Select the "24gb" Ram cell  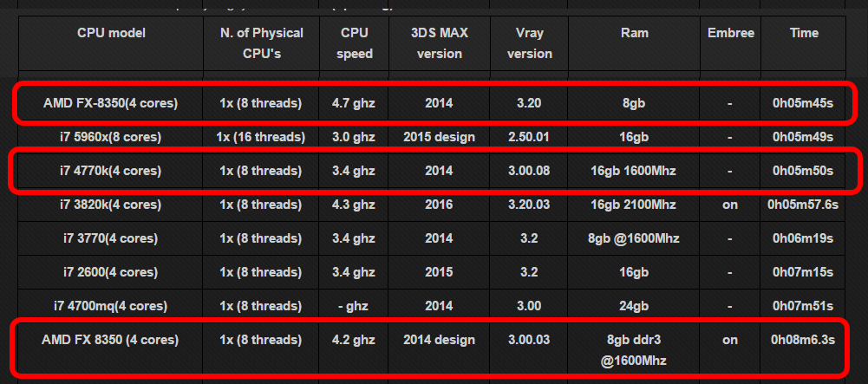[x=633, y=306]
